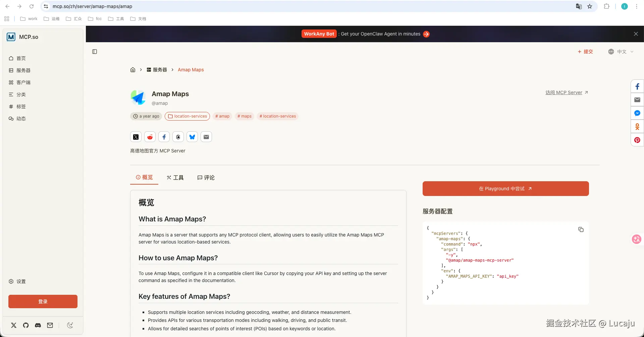
Task: Open Discord icon in sidebar footer
Action: [x=38, y=325]
